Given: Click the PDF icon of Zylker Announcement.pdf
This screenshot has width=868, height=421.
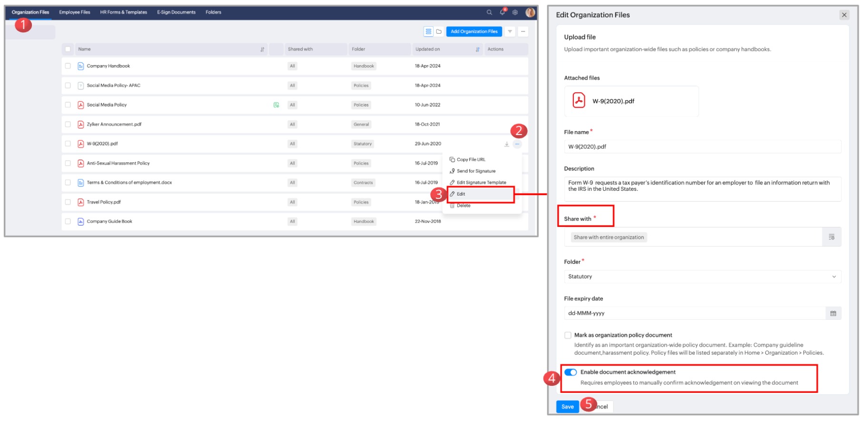Looking at the screenshot, I should pos(81,125).
